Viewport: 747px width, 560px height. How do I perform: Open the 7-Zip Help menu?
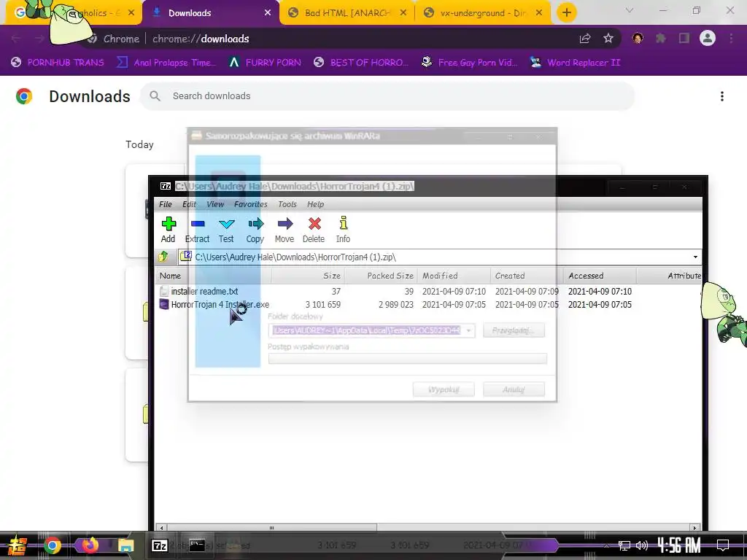(315, 204)
